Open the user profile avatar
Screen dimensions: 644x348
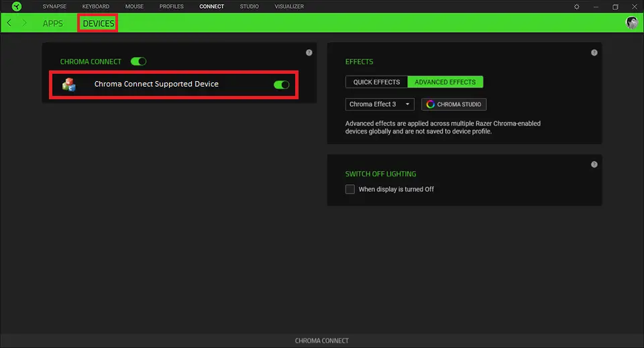(632, 23)
